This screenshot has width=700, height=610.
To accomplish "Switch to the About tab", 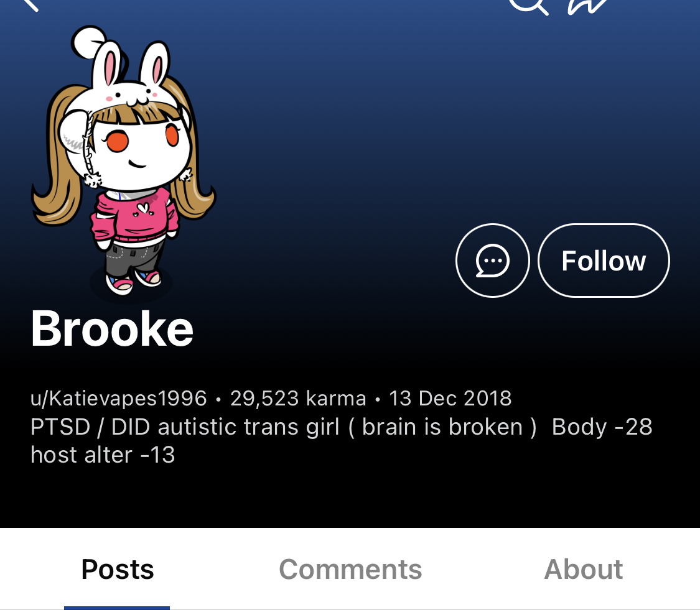I will [583, 570].
